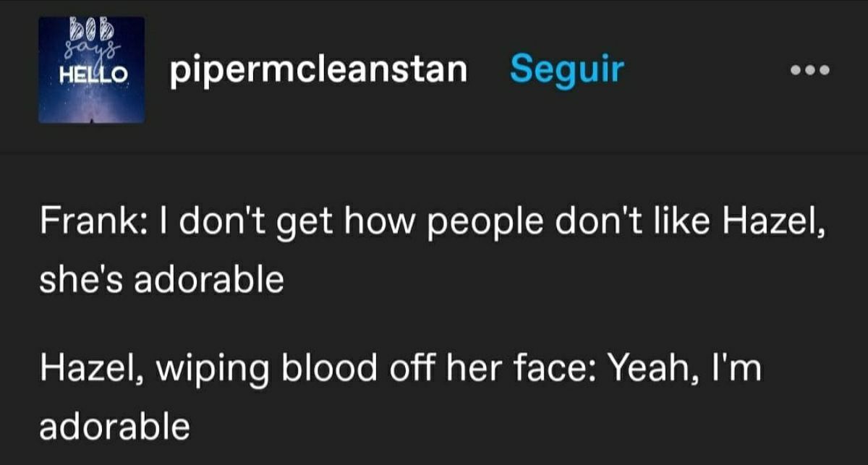Click the divider line below the post header
Screen dimensions: 868x465
[x=434, y=153]
